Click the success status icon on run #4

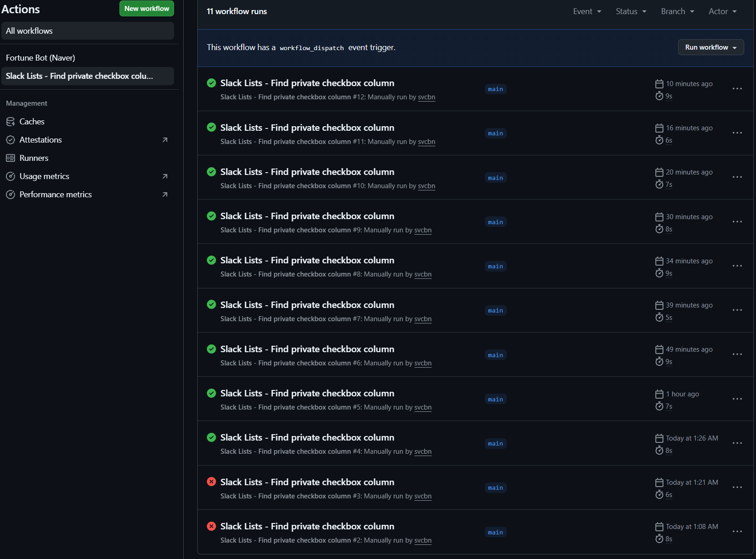(211, 437)
